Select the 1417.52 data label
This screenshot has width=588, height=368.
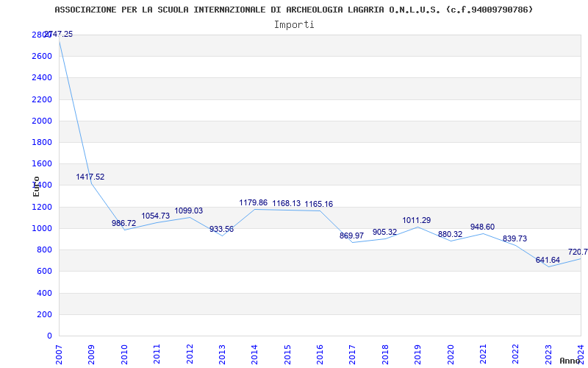tap(90, 177)
